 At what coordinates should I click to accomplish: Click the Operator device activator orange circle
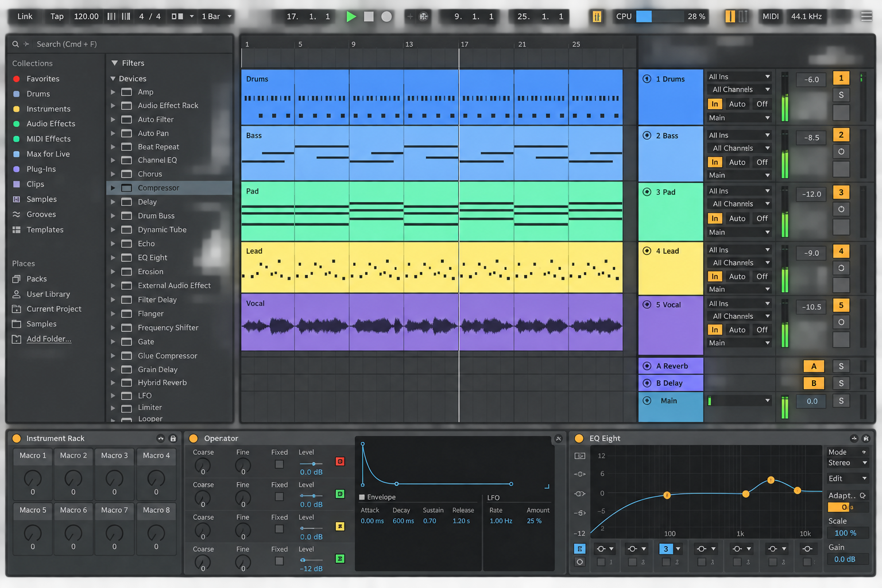coord(194,439)
